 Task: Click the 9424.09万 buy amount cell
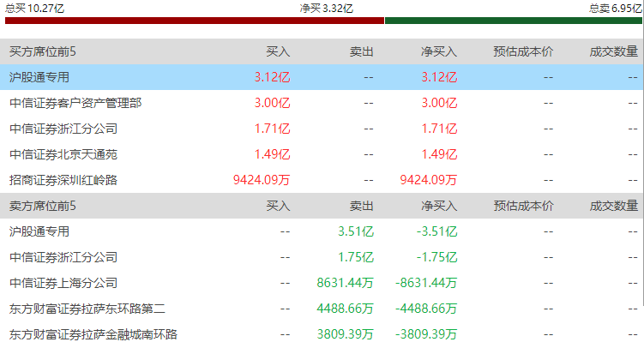(x=262, y=180)
